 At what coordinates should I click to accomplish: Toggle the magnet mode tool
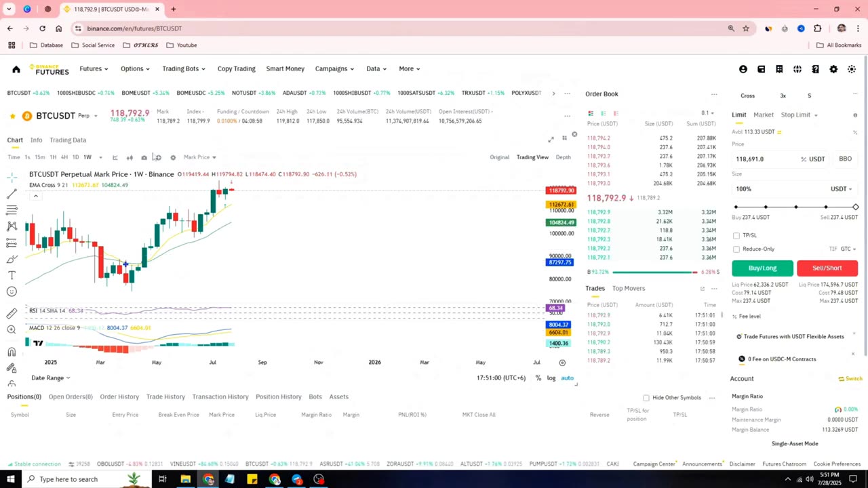pyautogui.click(x=12, y=352)
